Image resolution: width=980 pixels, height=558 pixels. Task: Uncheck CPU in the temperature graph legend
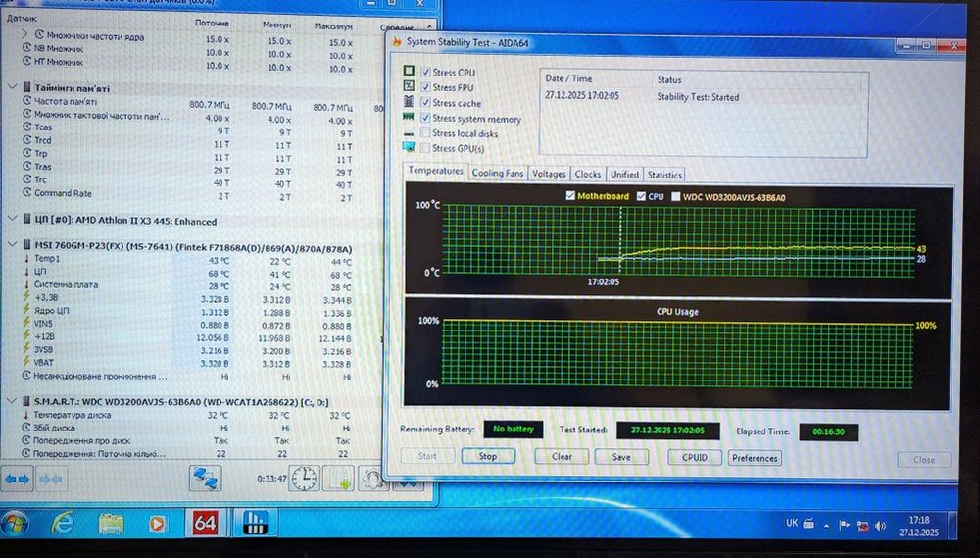pos(641,196)
